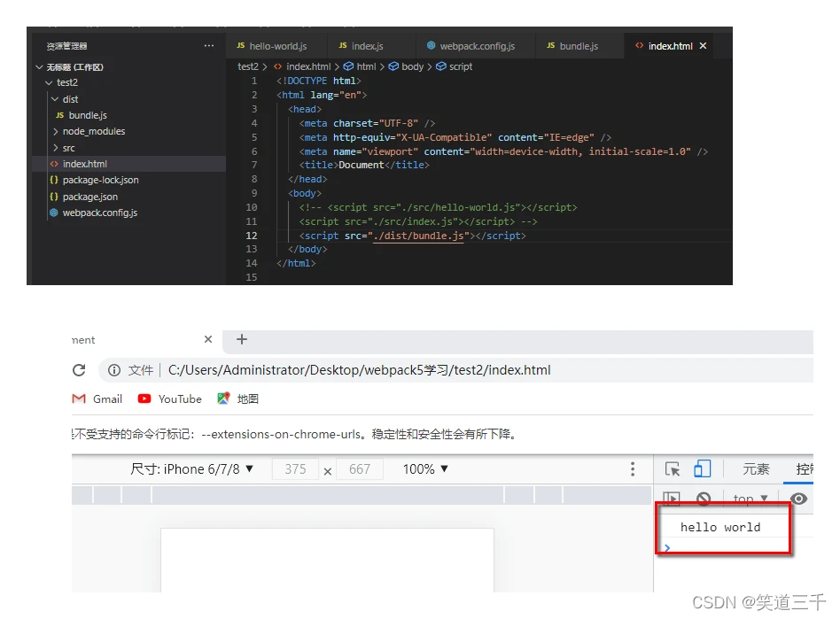Viewport: 840px width, 619px height.
Task: Switch to the bundle.js editor tab
Action: click(x=572, y=46)
